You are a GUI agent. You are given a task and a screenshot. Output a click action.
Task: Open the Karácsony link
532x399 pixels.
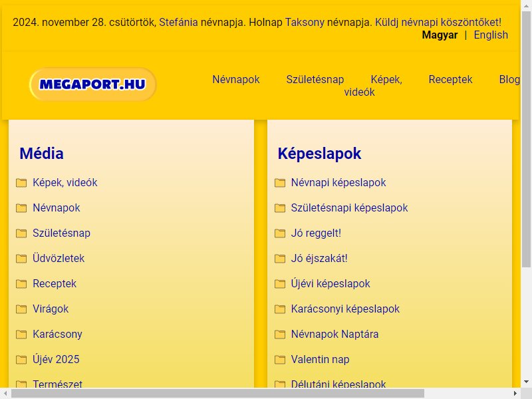[57, 334]
